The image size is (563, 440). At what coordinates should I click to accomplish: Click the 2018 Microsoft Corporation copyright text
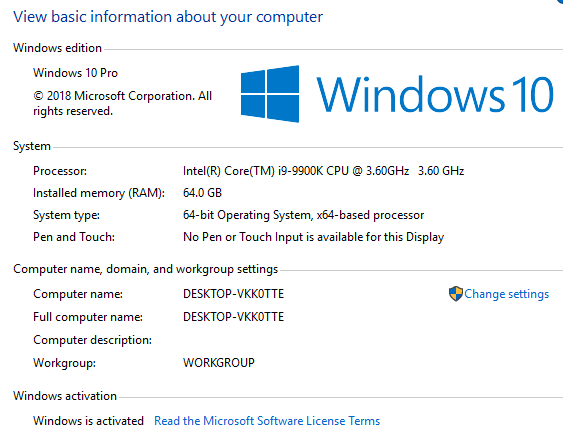pyautogui.click(x=122, y=103)
